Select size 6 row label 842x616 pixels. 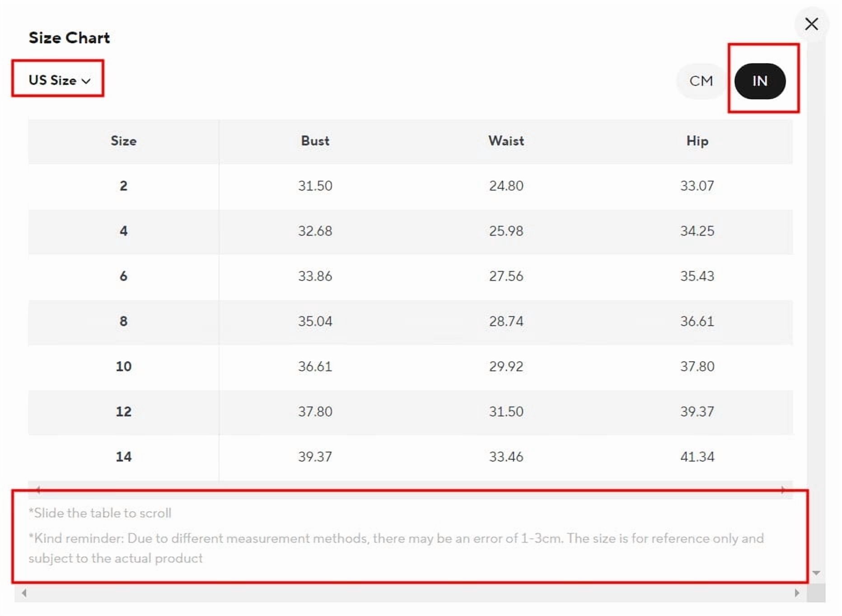tap(123, 276)
